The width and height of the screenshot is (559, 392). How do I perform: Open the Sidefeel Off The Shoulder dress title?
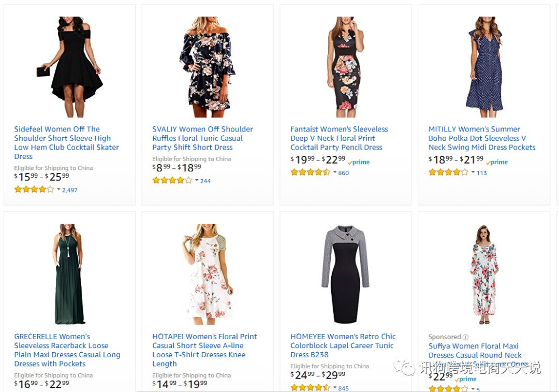[66, 142]
